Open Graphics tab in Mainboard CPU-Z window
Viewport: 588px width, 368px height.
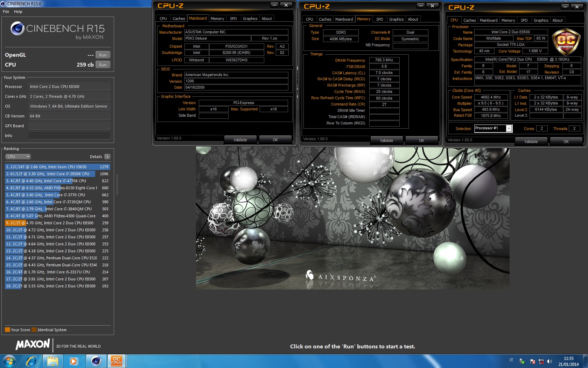tap(250, 19)
